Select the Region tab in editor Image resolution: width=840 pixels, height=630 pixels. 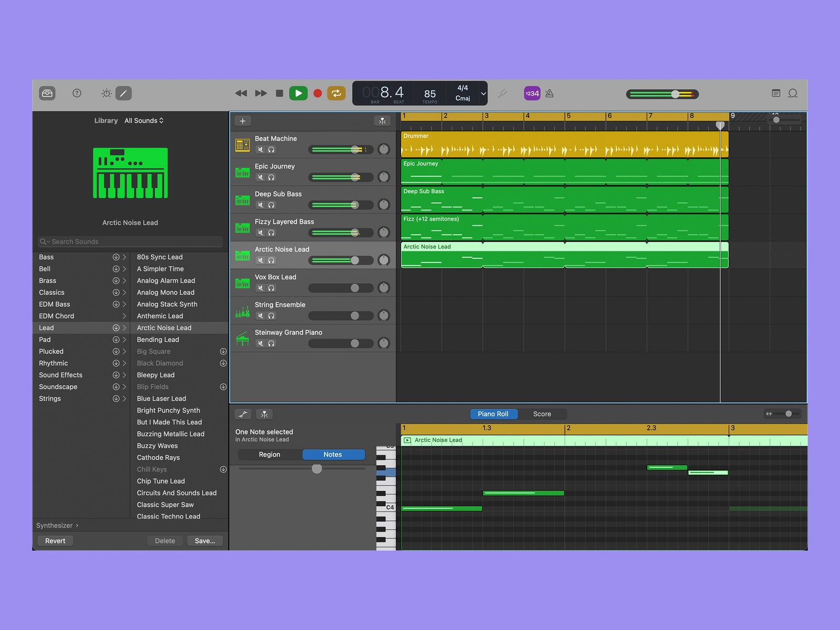tap(269, 455)
